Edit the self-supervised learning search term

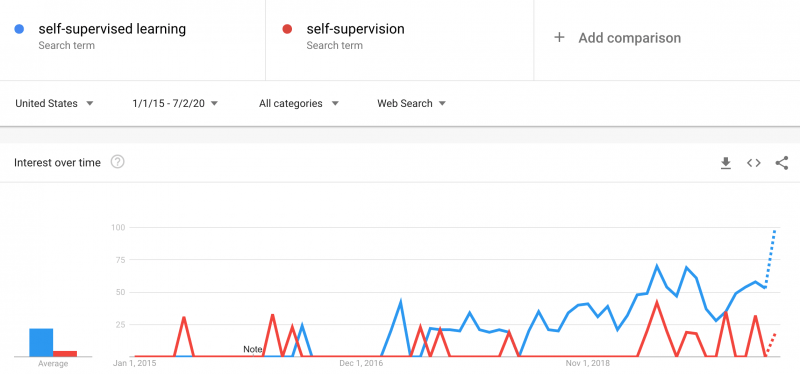tap(112, 29)
